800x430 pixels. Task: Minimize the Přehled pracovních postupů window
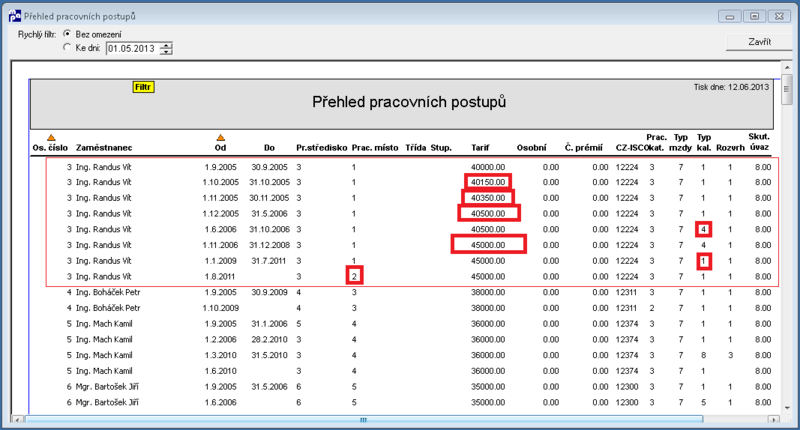tap(730, 16)
